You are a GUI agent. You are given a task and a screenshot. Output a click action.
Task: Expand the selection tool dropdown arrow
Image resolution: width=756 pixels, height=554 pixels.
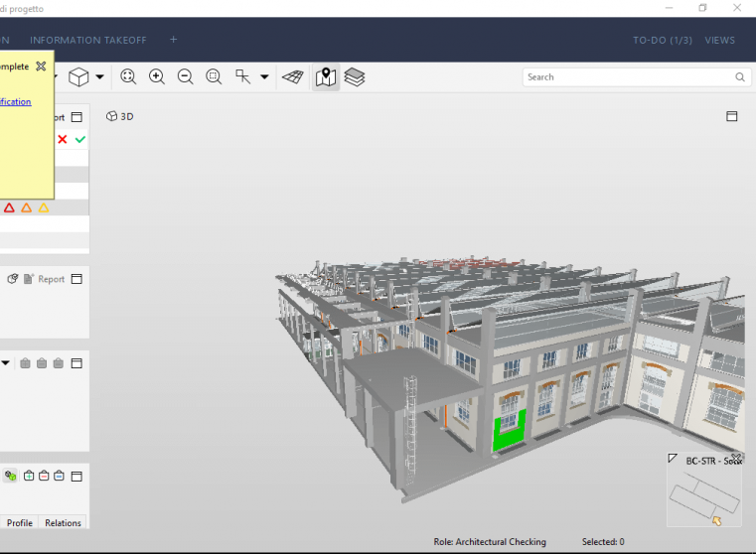pyautogui.click(x=264, y=76)
